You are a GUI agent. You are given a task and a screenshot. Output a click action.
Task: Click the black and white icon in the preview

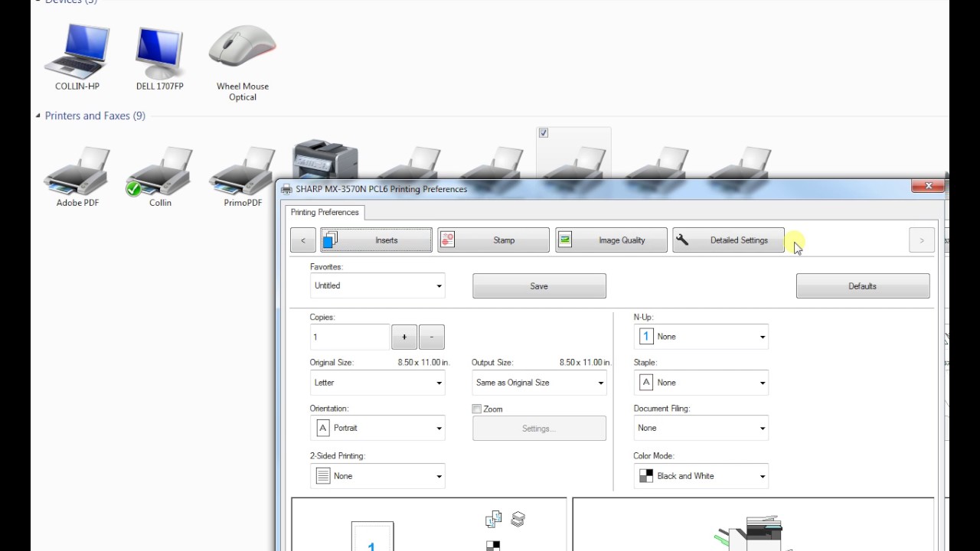(493, 546)
